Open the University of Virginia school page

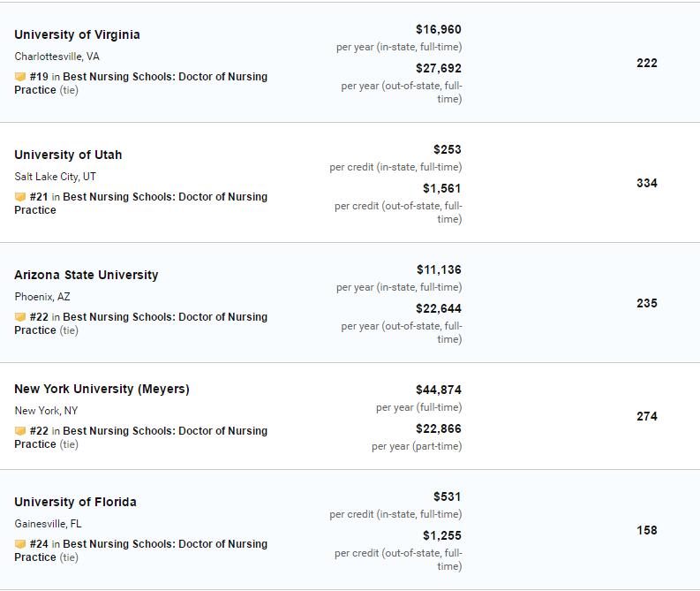pyautogui.click(x=77, y=34)
